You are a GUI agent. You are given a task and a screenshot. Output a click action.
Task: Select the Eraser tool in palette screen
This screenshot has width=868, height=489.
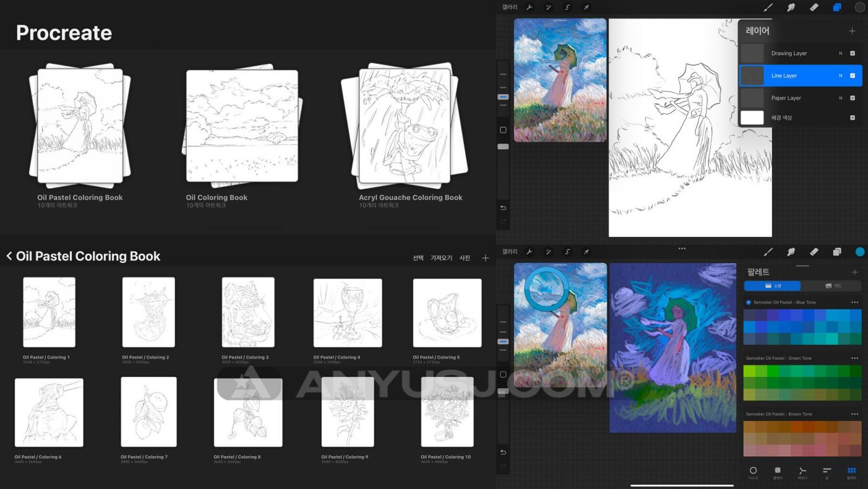[x=814, y=252]
